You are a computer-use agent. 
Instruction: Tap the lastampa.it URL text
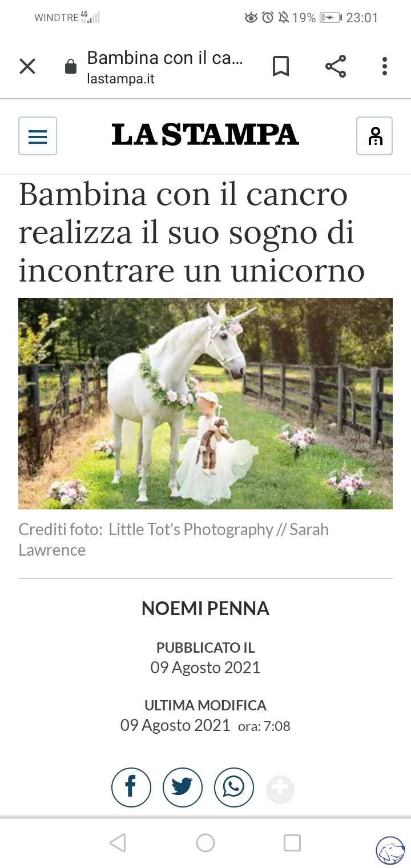pos(120,79)
